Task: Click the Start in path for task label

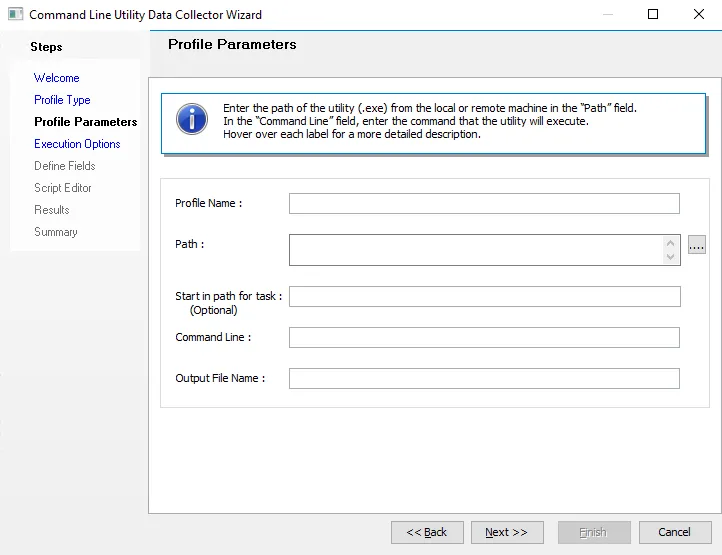Action: point(228,296)
